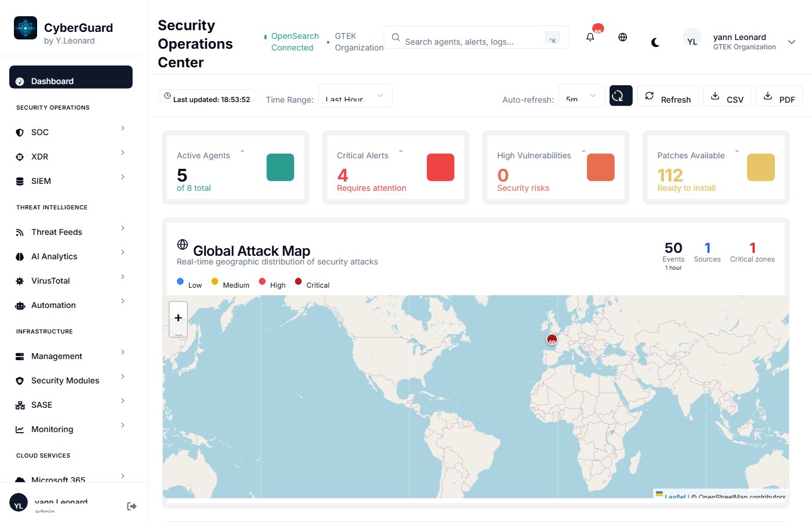Open Threat Feeds via its feed icon
The image size is (812, 522).
(x=20, y=231)
